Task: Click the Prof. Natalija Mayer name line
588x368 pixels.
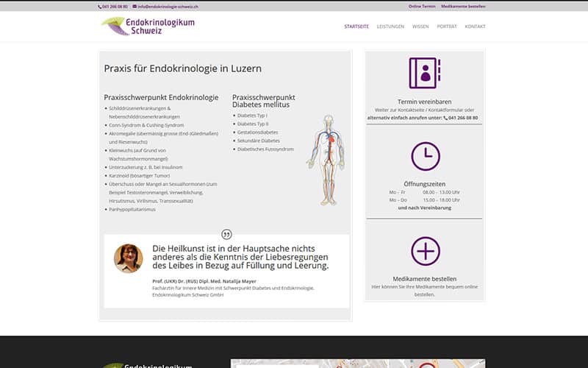Action: 204,281
